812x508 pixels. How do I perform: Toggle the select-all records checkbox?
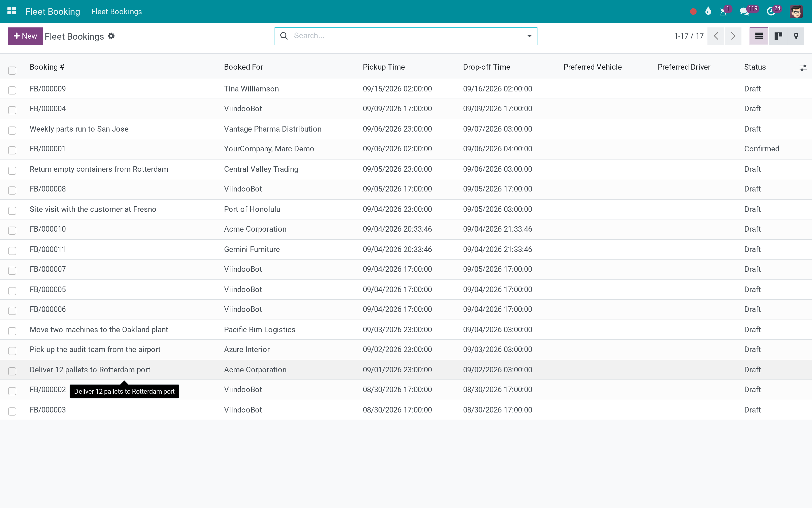click(12, 70)
